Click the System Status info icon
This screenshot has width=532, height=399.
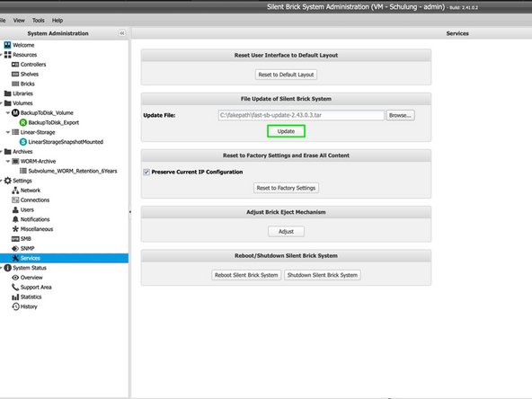(x=7, y=268)
